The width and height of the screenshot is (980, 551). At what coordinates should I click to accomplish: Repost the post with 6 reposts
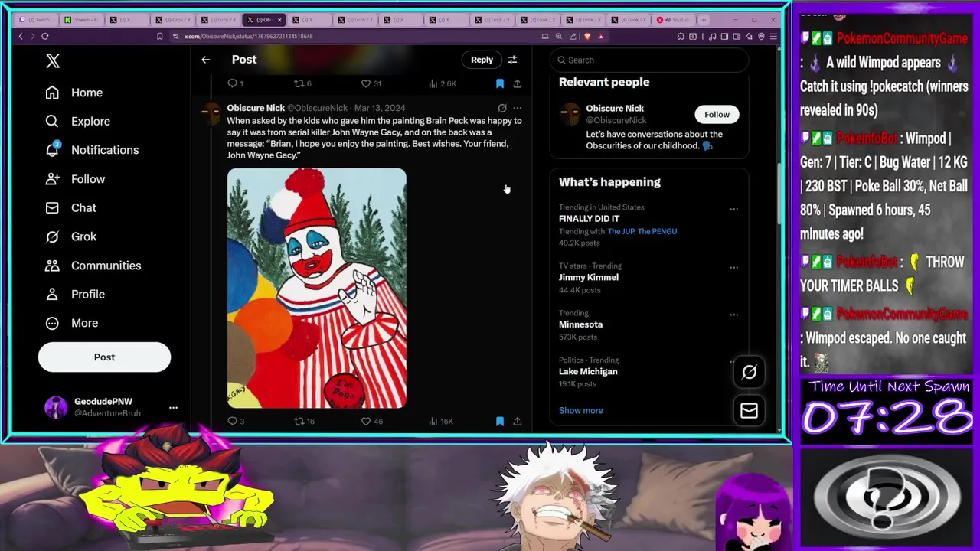click(303, 83)
